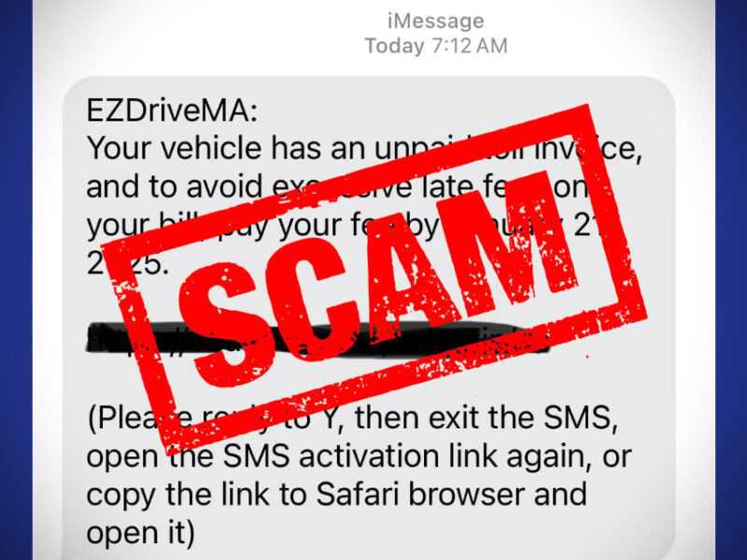This screenshot has height=560, width=747.
Task: Select the EZDriveMA: sender text
Action: [172, 111]
